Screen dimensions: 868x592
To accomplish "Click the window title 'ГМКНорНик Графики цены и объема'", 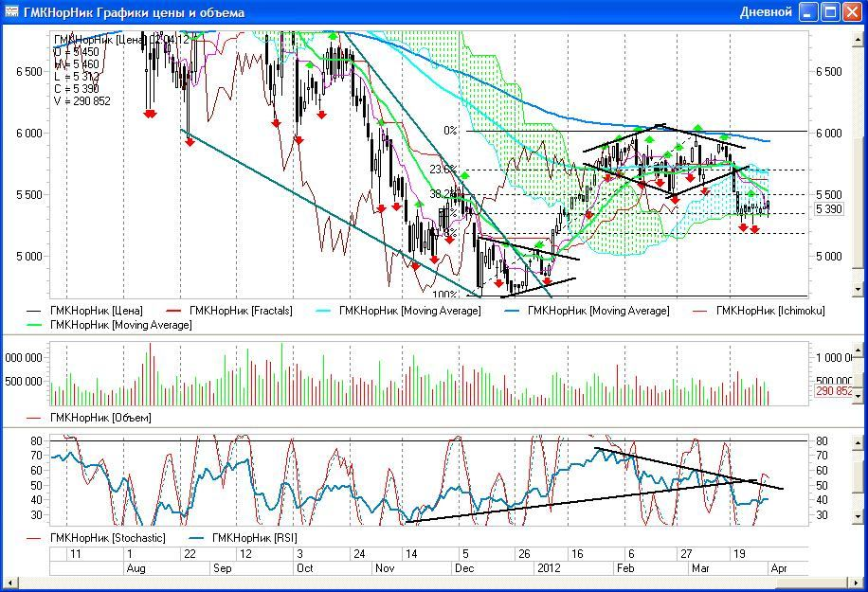I will (134, 12).
